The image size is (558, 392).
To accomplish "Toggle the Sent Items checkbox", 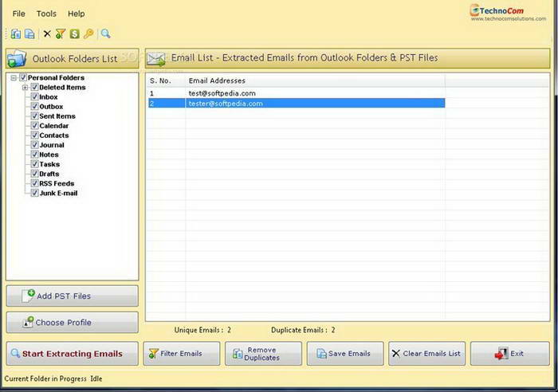I will coord(34,116).
